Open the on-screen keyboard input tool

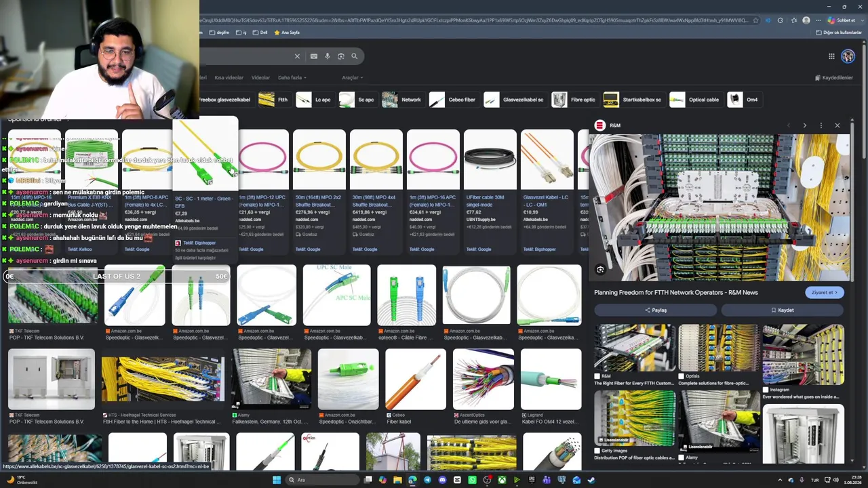314,56
